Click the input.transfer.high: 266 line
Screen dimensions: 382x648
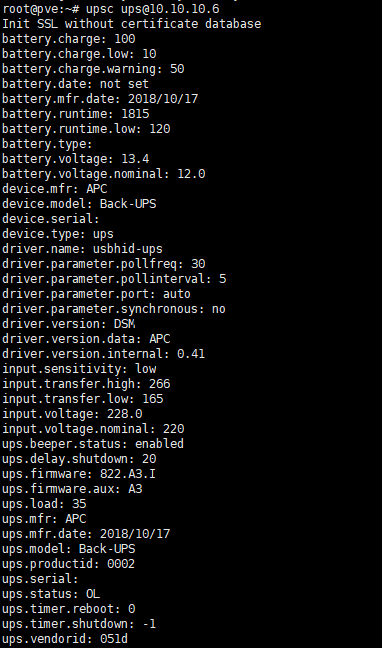[86, 384]
